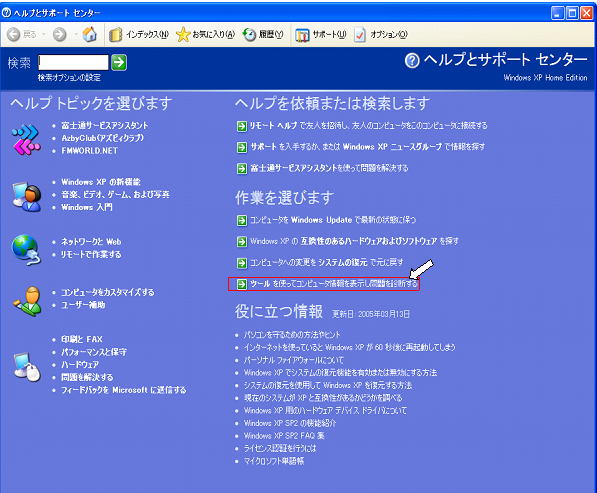
Task: Open ライセンス認証を行うには article
Action: point(280,448)
